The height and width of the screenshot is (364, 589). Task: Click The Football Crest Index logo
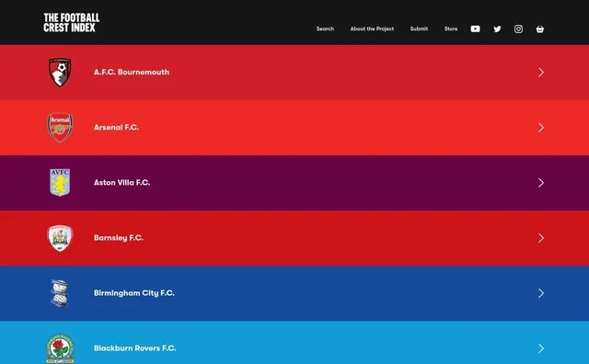(x=72, y=22)
